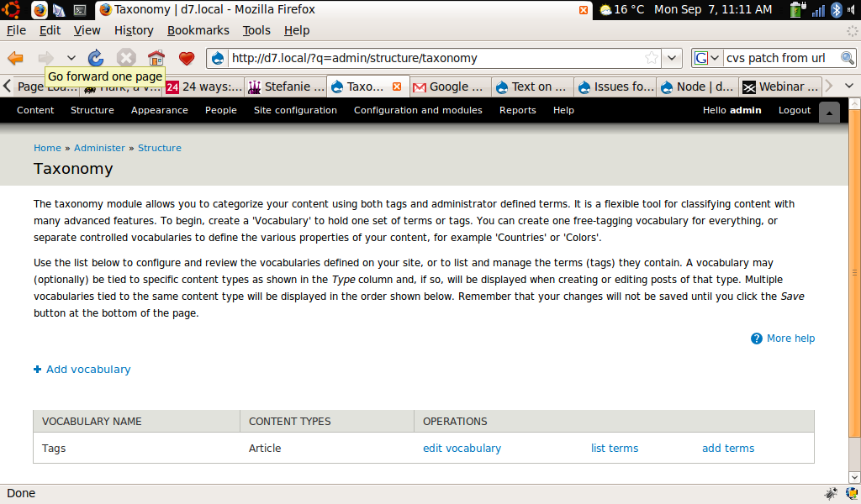Switch to the Node | d... tab
This screenshot has width=861, height=504.
(x=697, y=87)
